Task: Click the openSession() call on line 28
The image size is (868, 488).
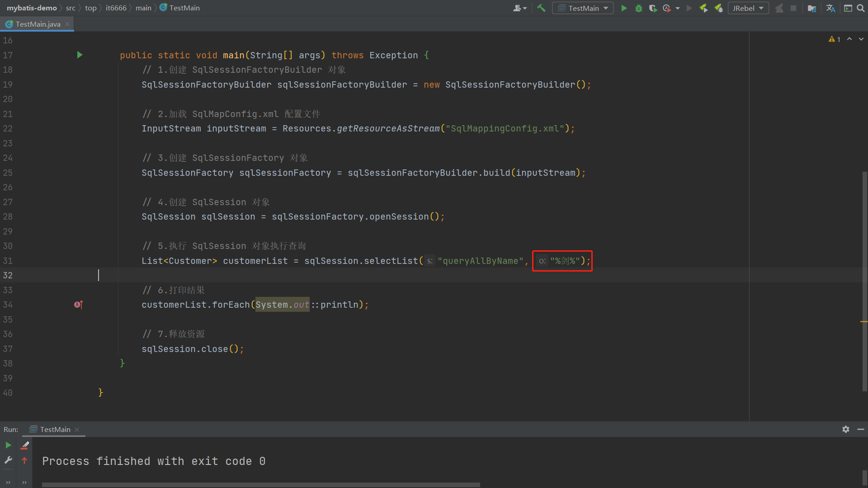Action: tap(404, 216)
